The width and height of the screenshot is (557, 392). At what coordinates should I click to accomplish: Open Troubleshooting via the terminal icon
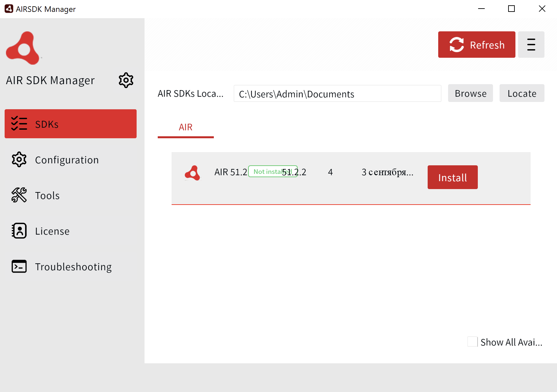[x=19, y=266]
